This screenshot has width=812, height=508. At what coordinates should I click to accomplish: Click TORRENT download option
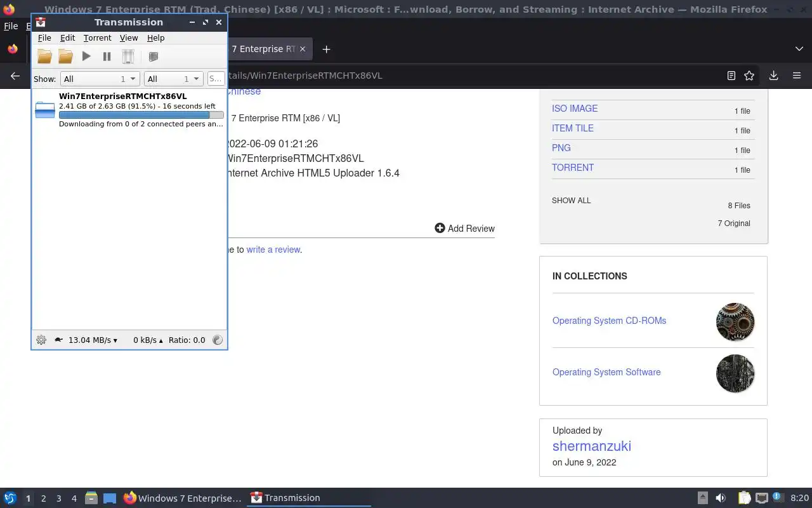(x=573, y=168)
